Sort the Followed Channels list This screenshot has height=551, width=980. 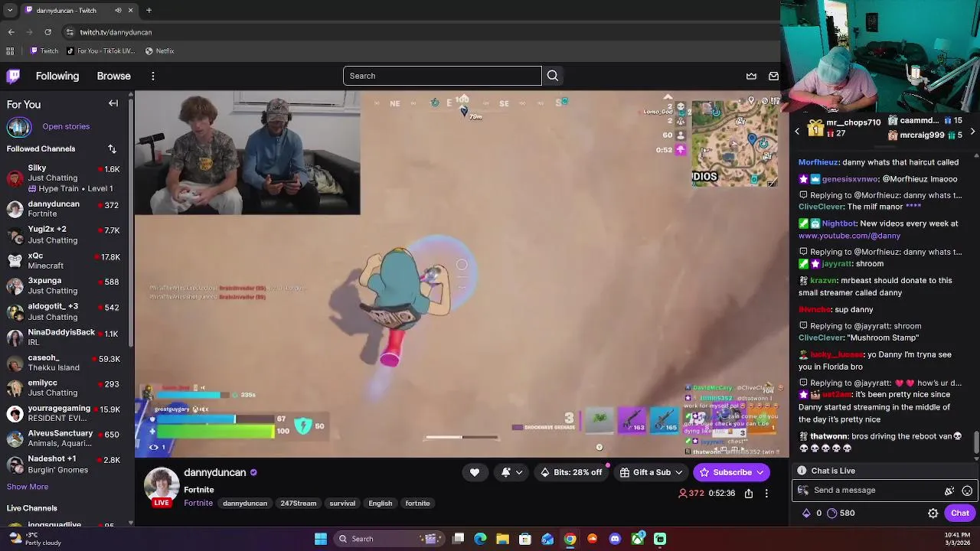(112, 148)
